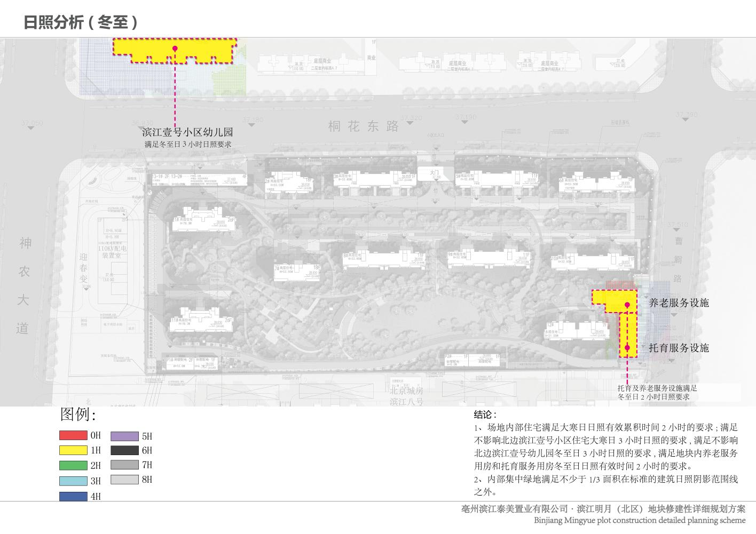Click the black 6H legend swatch
This screenshot has width=756, height=534.
pos(124,450)
